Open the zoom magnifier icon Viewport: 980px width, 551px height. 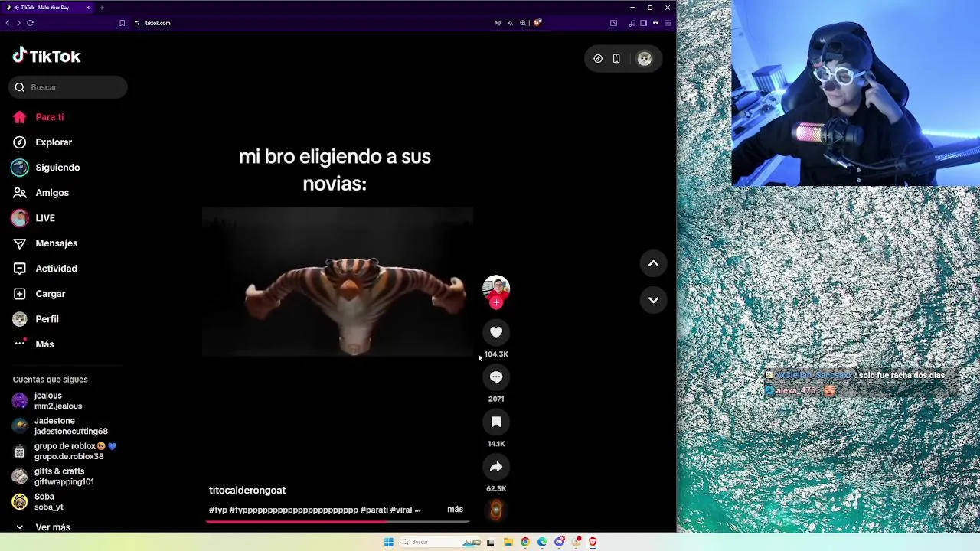523,23
